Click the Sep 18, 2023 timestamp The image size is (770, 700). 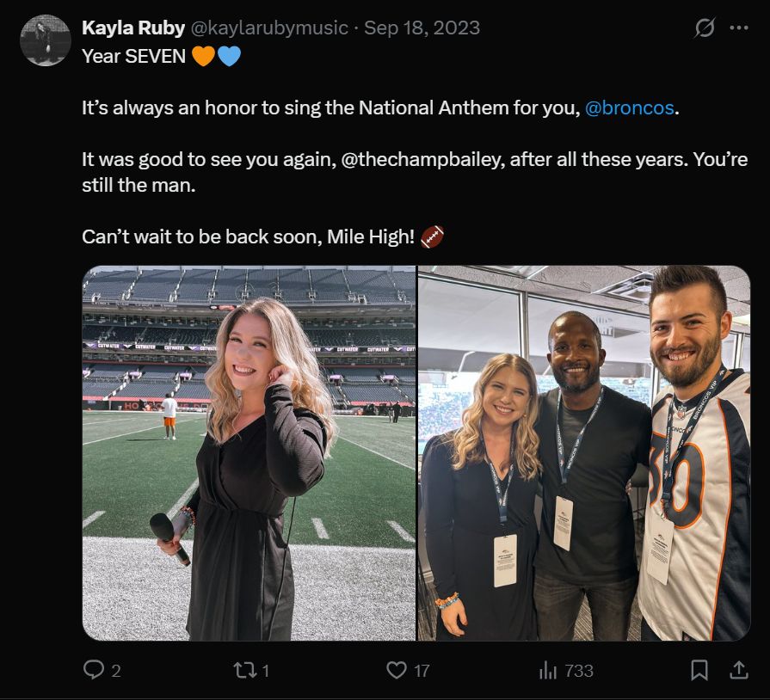click(x=424, y=27)
